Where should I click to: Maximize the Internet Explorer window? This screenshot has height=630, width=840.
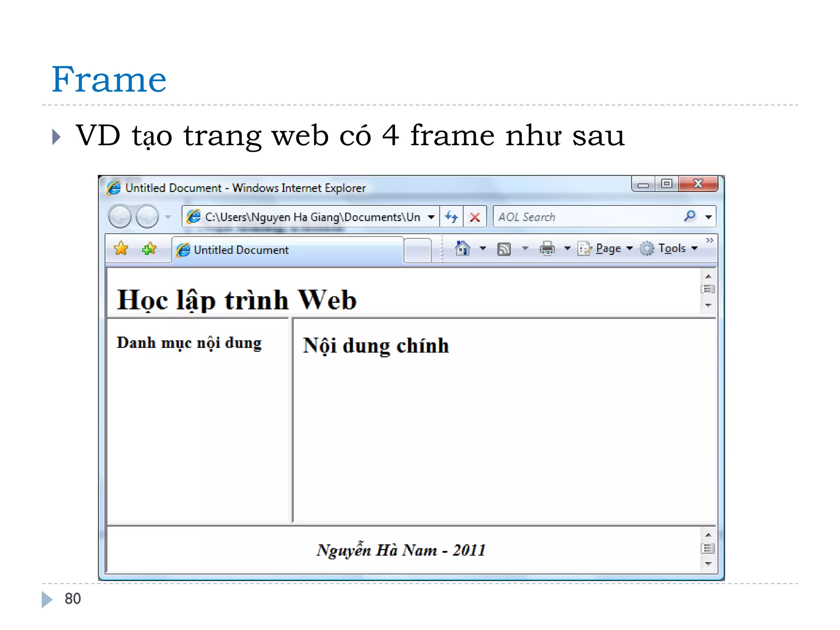coord(667,184)
